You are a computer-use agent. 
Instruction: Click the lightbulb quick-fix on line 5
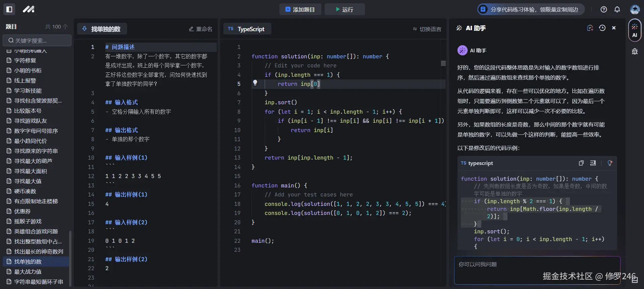click(x=255, y=83)
